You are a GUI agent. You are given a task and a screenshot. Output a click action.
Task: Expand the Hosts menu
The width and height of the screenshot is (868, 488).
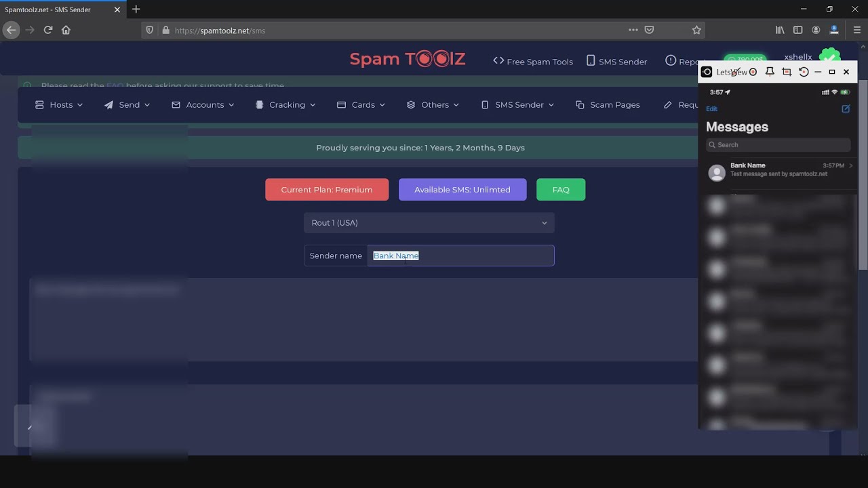pyautogui.click(x=59, y=104)
